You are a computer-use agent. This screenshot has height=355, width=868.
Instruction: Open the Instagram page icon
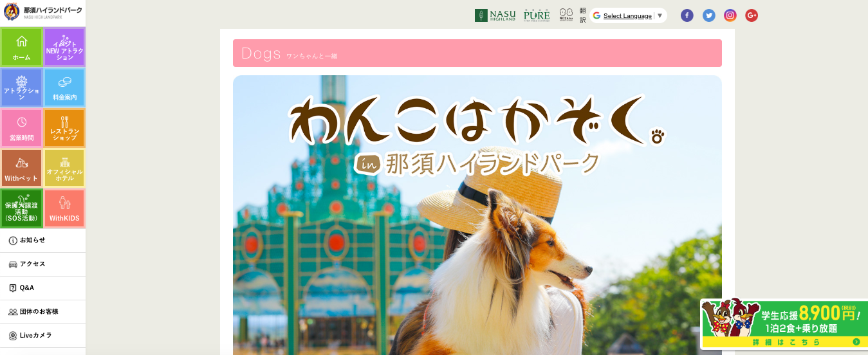click(730, 15)
